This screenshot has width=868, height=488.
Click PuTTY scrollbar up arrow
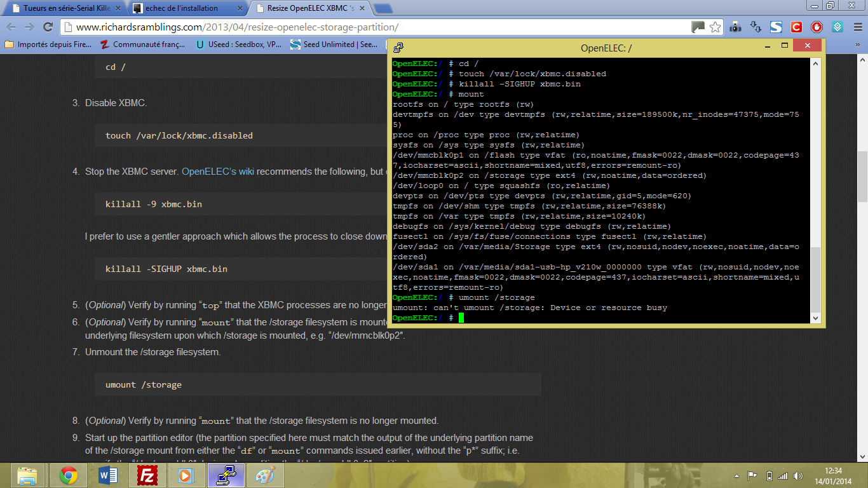[x=816, y=64]
